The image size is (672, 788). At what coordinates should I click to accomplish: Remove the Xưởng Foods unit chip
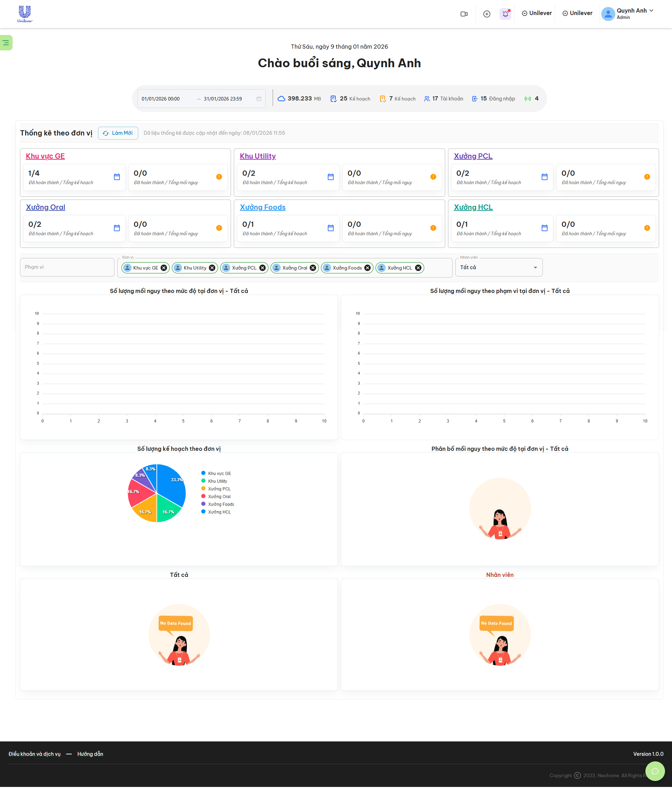(367, 268)
